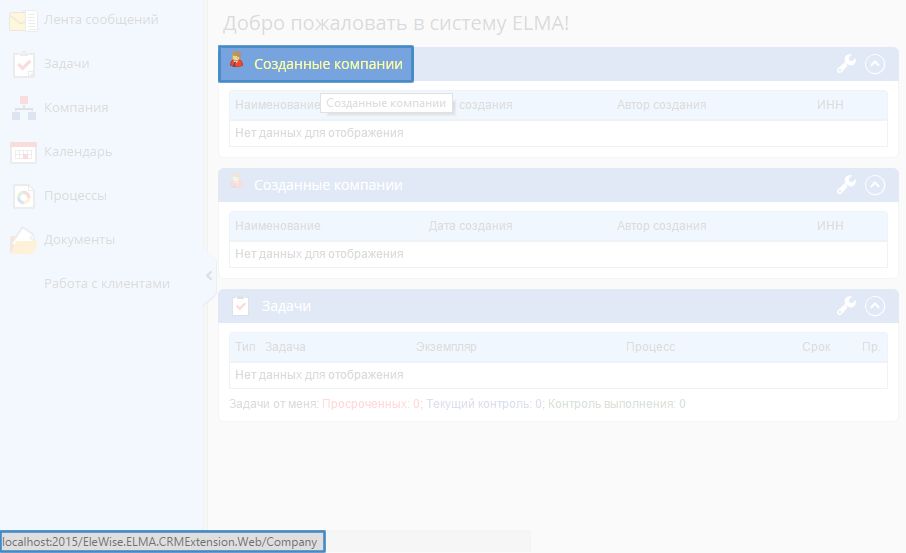Open the first Созданные компании portlet title link

point(328,64)
